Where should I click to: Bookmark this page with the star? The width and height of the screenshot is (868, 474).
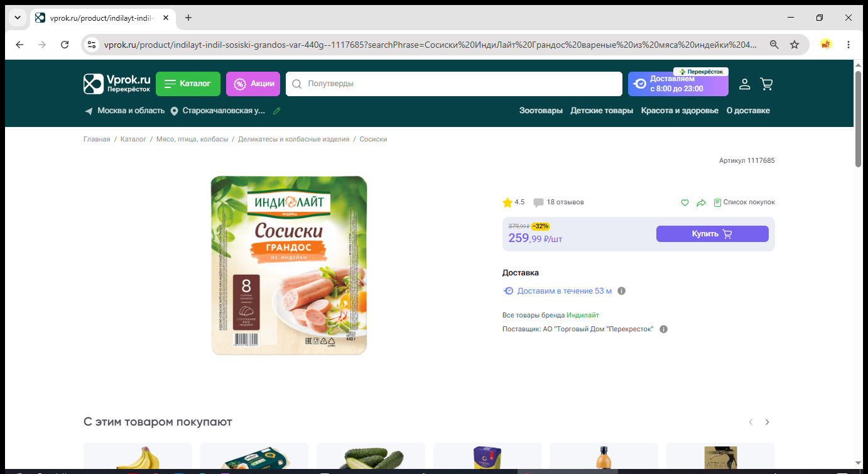coord(795,45)
